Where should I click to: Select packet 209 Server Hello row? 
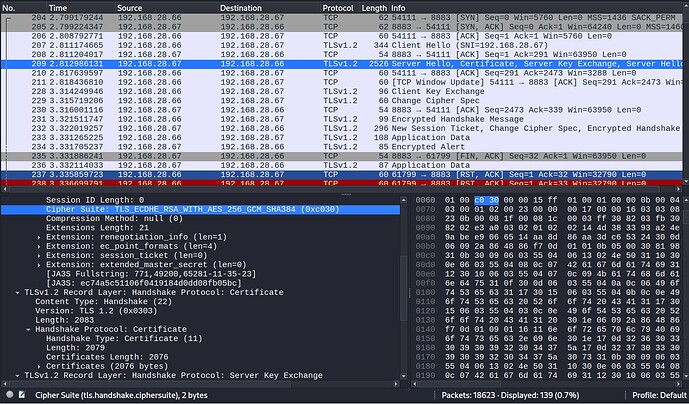pyautogui.click(x=342, y=64)
